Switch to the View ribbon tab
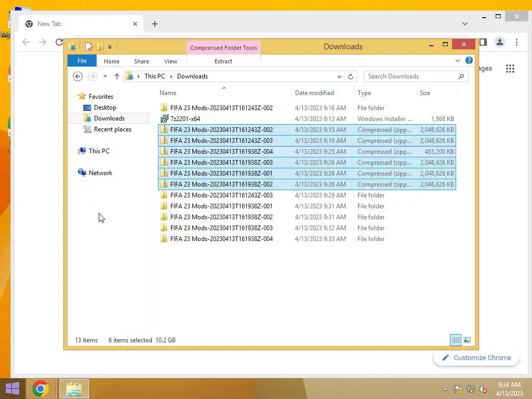This screenshot has width=532, height=399. [x=170, y=61]
